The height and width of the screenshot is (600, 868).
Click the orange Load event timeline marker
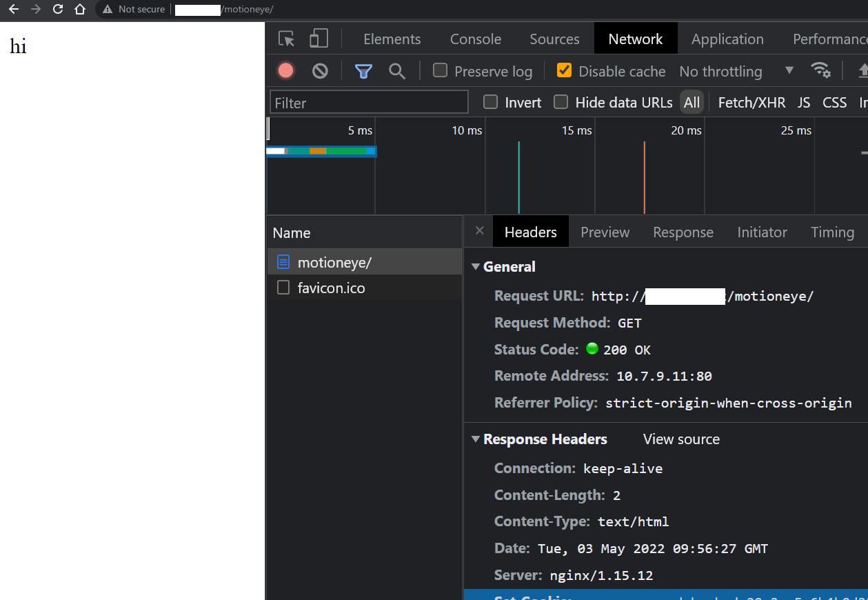pyautogui.click(x=644, y=177)
